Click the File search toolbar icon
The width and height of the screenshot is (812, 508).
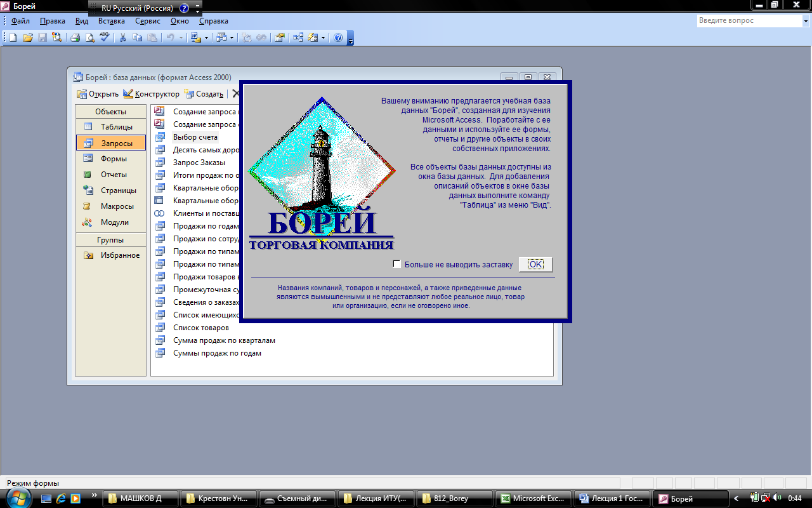[57, 37]
